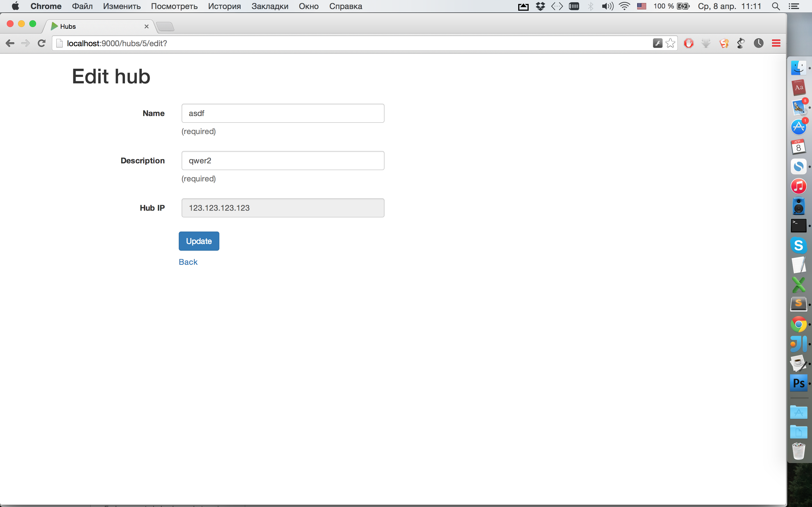This screenshot has width=812, height=507.
Task: Open iTunes from the dock
Action: 798,186
